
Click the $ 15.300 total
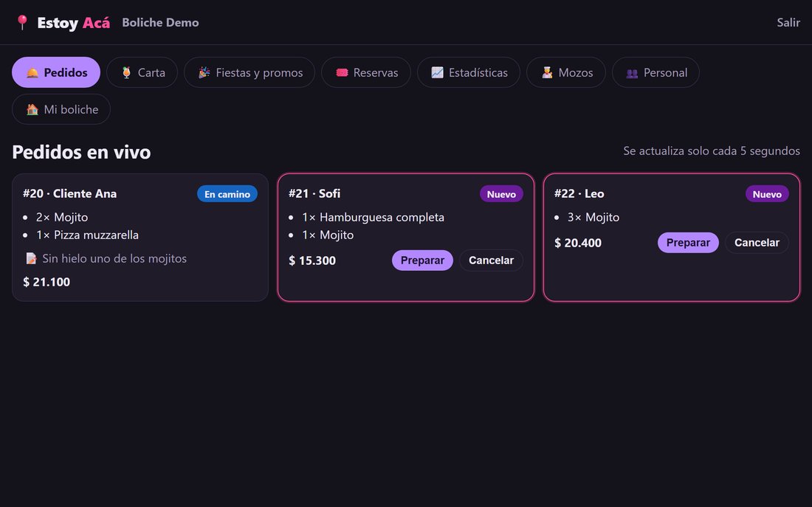pos(312,260)
